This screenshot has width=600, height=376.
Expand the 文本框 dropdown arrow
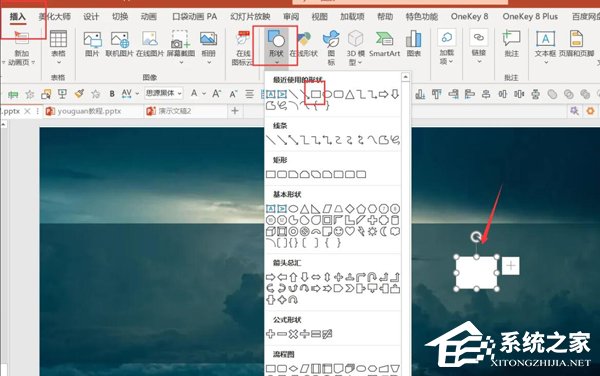[546, 62]
